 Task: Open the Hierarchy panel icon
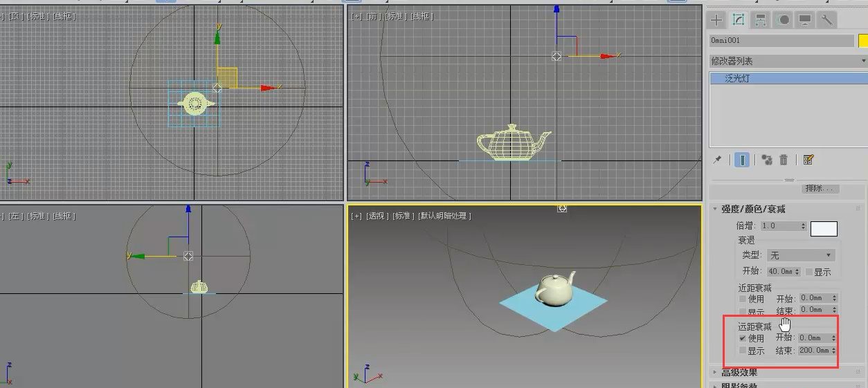(761, 20)
